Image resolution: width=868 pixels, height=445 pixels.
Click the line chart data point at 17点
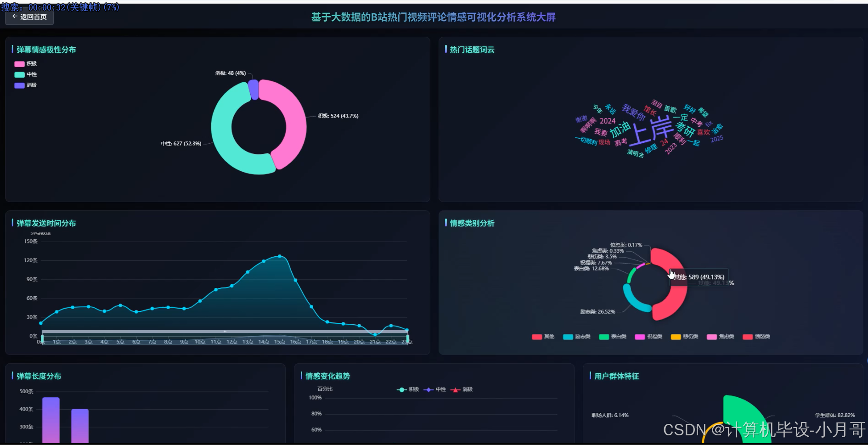[x=311, y=307]
